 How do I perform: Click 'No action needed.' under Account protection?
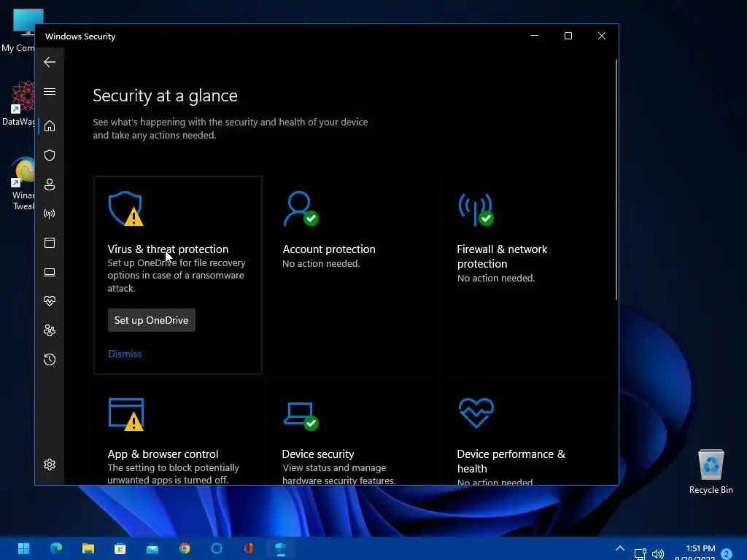(321, 263)
